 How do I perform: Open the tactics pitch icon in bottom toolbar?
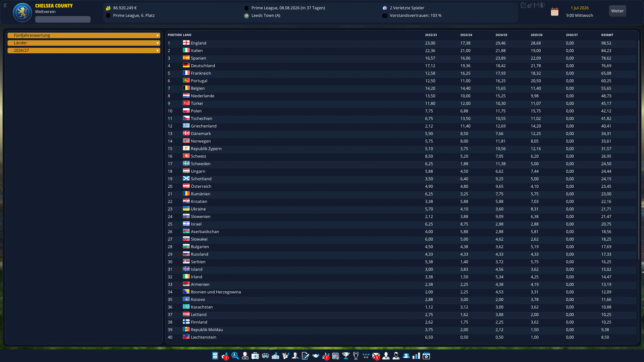(x=215, y=356)
